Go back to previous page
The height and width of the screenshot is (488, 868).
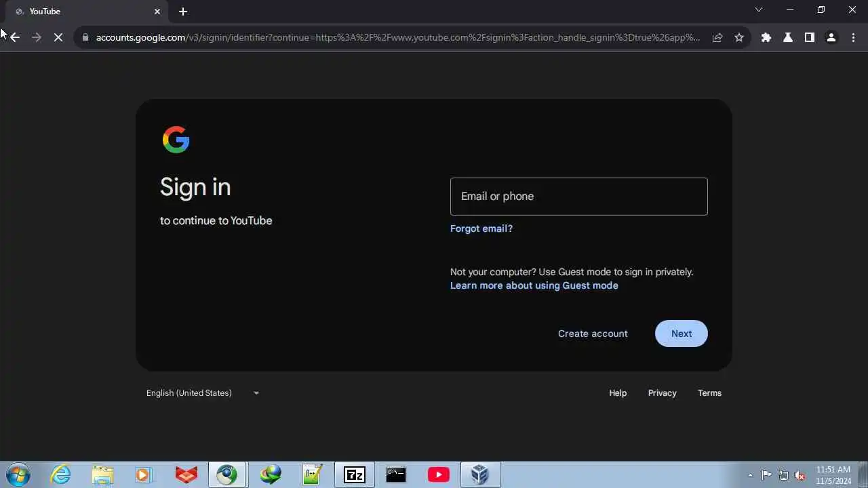point(15,38)
